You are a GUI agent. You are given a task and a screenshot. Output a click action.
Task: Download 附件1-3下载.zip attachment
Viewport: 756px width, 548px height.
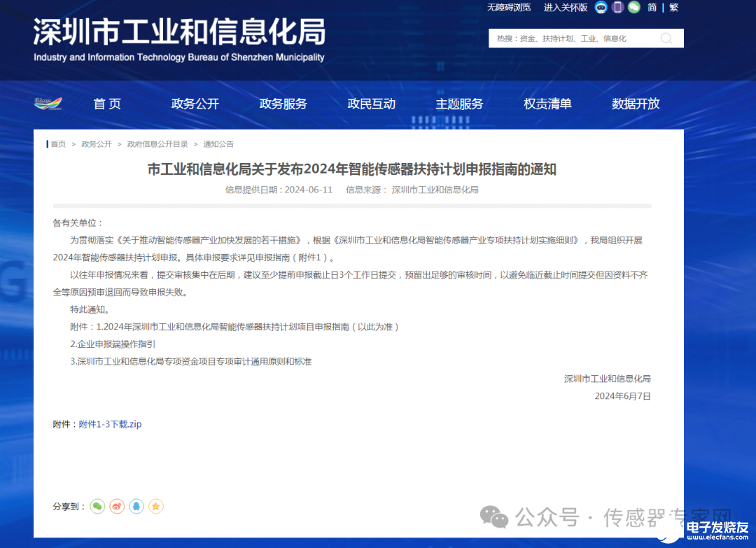110,424
